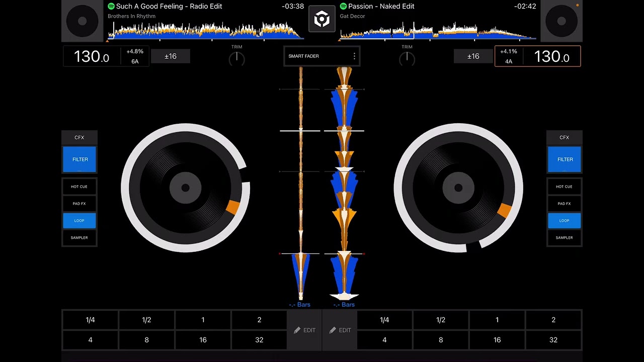
Task: Switch right deck to Sampler tab
Action: click(x=564, y=238)
